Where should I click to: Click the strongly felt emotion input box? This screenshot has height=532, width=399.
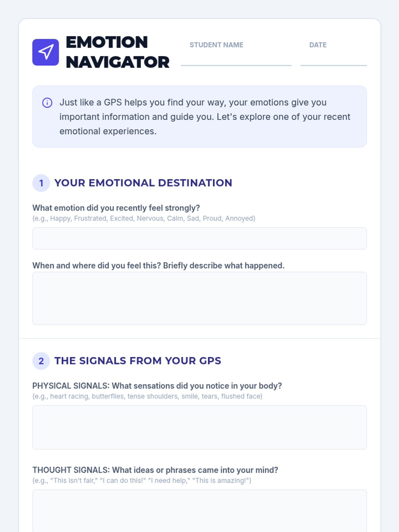tap(199, 238)
